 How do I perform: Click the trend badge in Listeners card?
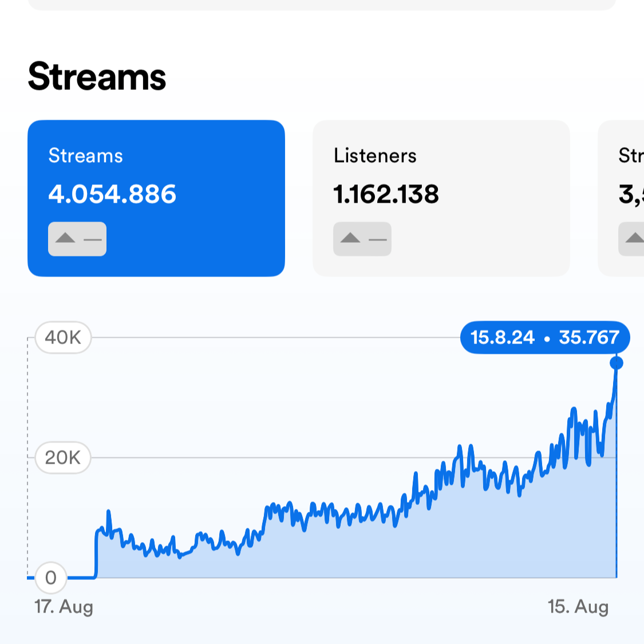(362, 239)
